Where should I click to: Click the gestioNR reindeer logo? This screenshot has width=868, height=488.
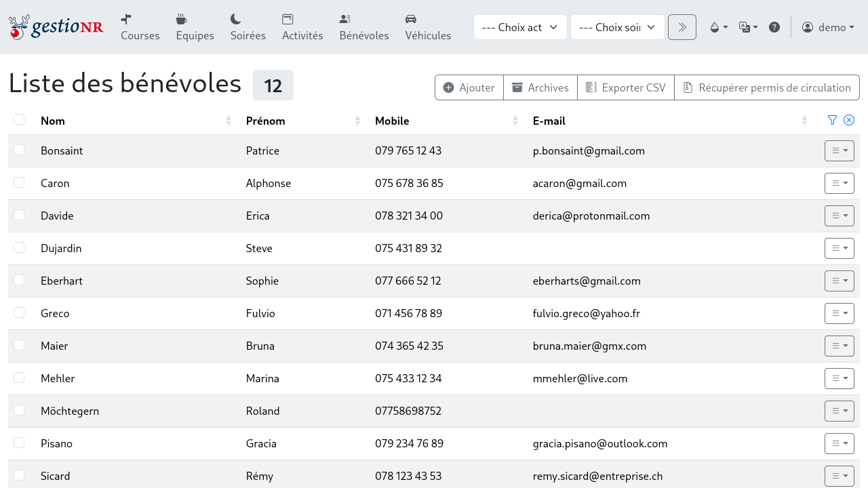point(56,27)
